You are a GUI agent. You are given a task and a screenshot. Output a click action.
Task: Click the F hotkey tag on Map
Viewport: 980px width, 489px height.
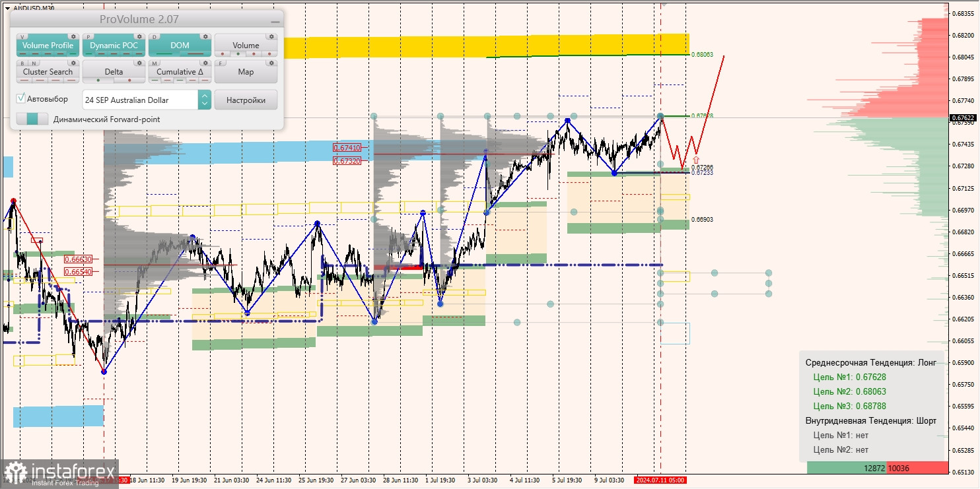click(x=221, y=63)
